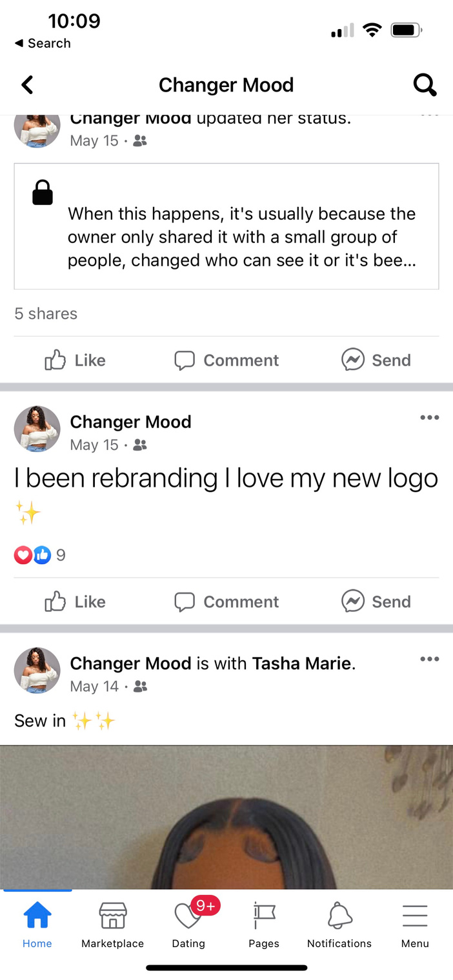
Task: Go to Home feed
Action: point(37,926)
